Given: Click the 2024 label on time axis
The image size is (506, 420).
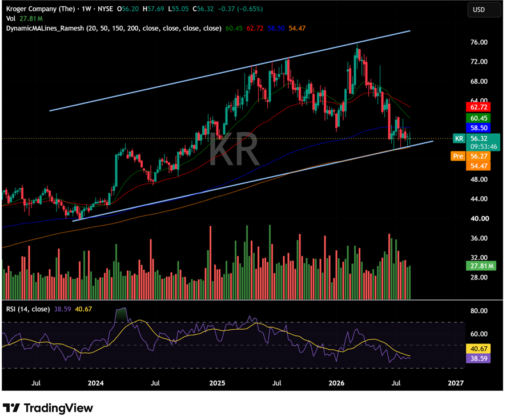Looking at the screenshot, I should coord(95,383).
